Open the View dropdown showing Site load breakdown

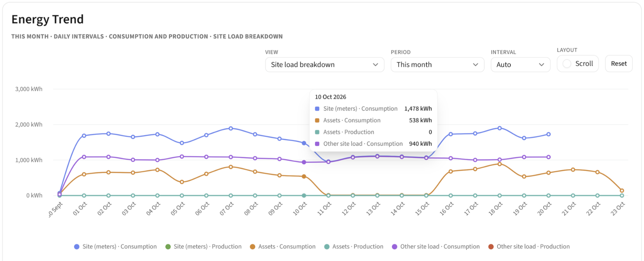[x=325, y=65]
